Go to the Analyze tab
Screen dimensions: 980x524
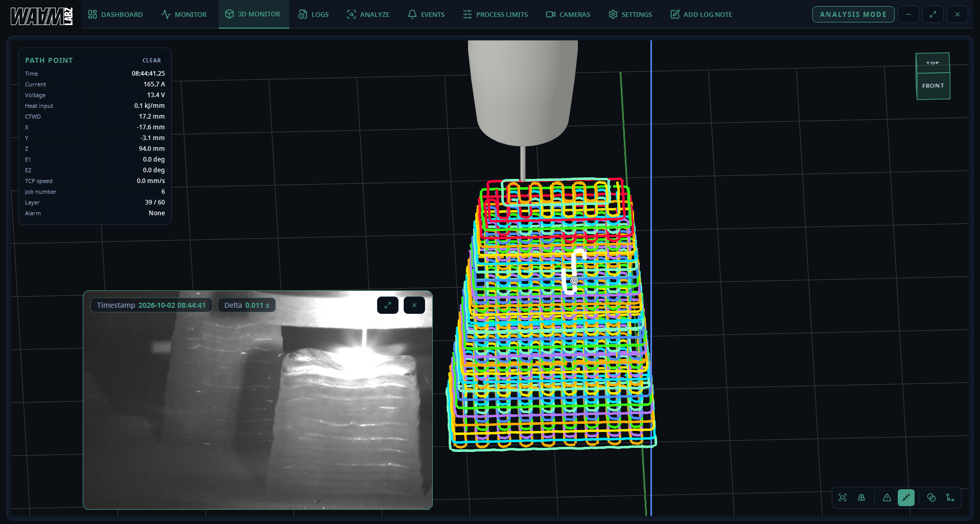368,14
